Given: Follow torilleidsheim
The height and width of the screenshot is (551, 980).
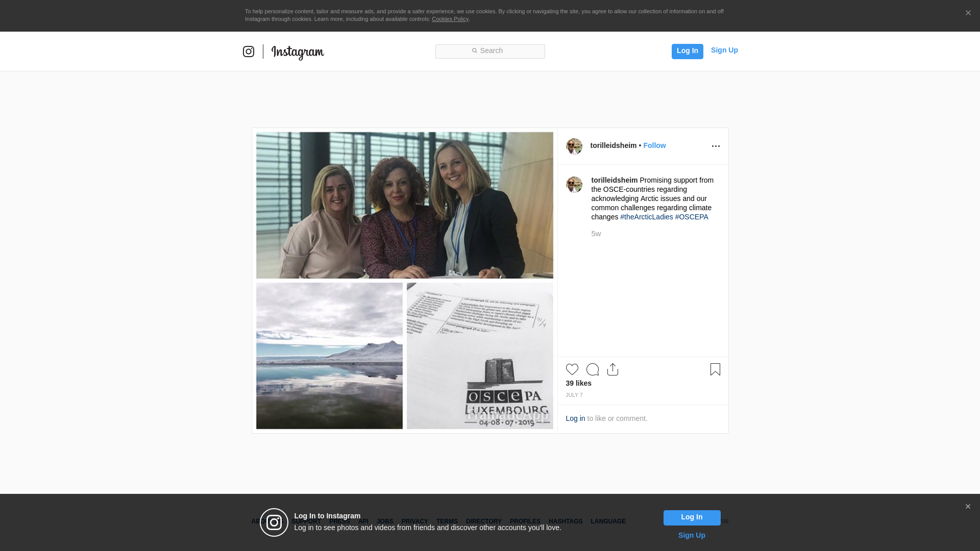Looking at the screenshot, I should click(x=654, y=145).
